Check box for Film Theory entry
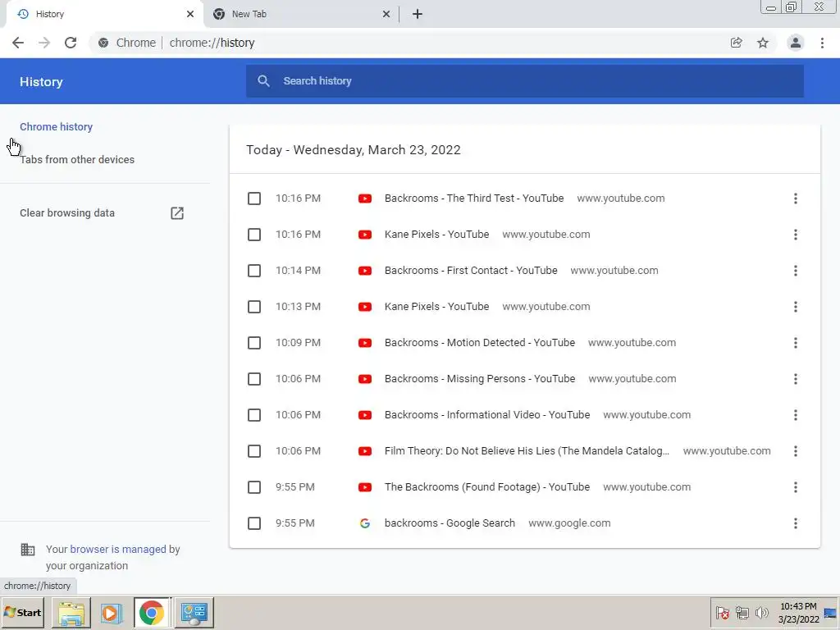This screenshot has width=840, height=630. click(x=254, y=451)
